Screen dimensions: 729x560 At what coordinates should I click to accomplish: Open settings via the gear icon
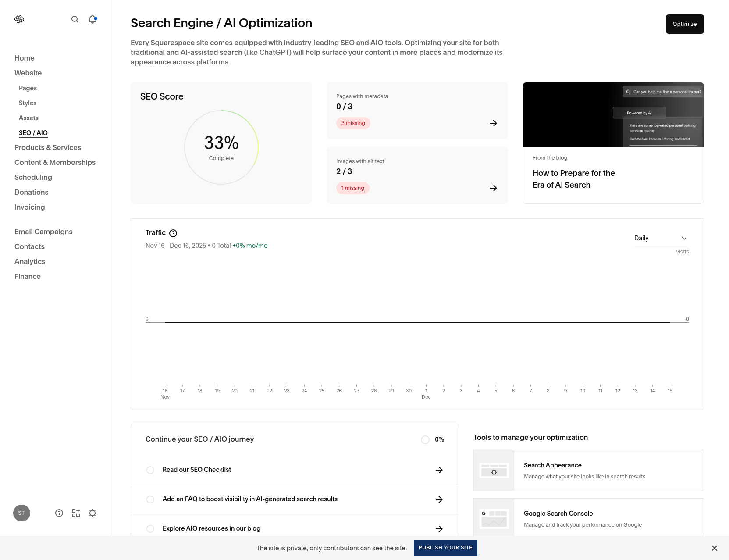point(92,513)
